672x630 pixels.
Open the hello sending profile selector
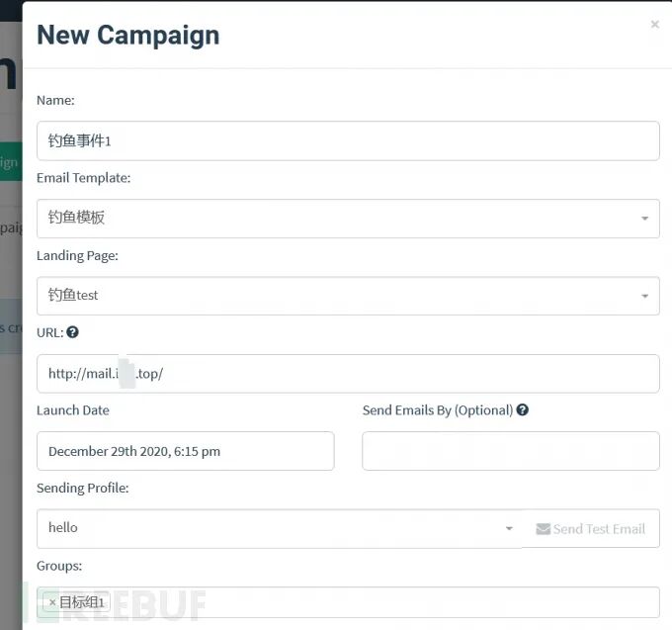pyautogui.click(x=280, y=528)
